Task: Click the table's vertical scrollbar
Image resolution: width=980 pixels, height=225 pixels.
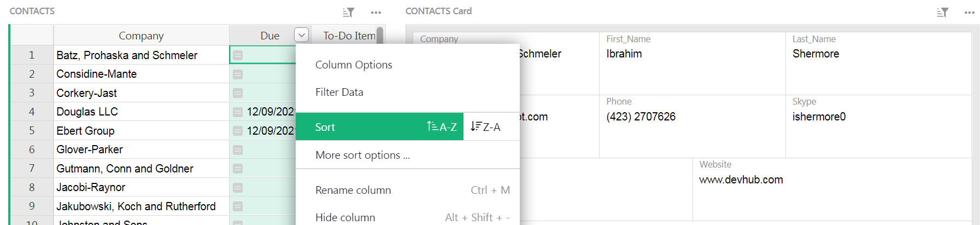Action: 380,34
